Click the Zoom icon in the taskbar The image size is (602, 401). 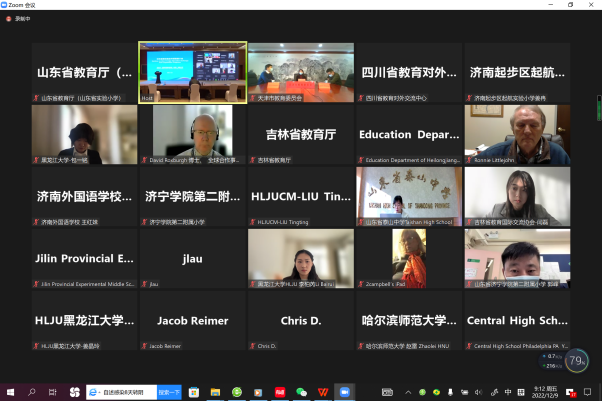pos(345,391)
